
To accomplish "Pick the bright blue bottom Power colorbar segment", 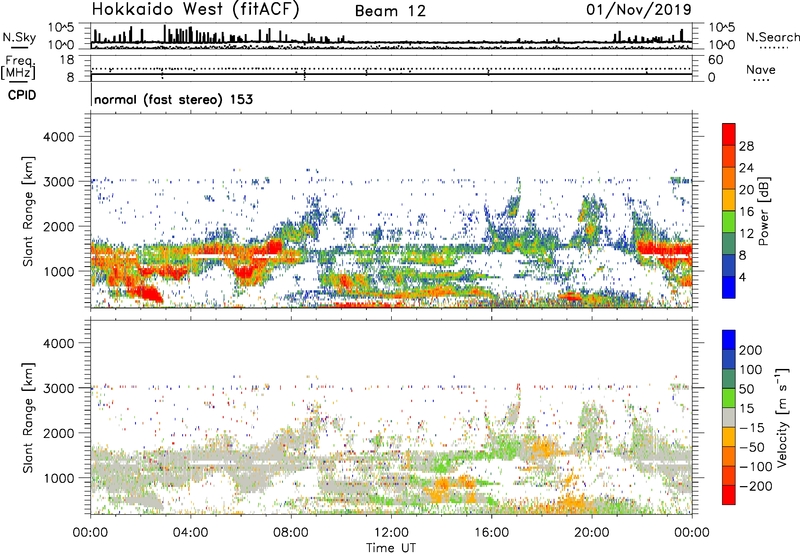I will 729,287.
